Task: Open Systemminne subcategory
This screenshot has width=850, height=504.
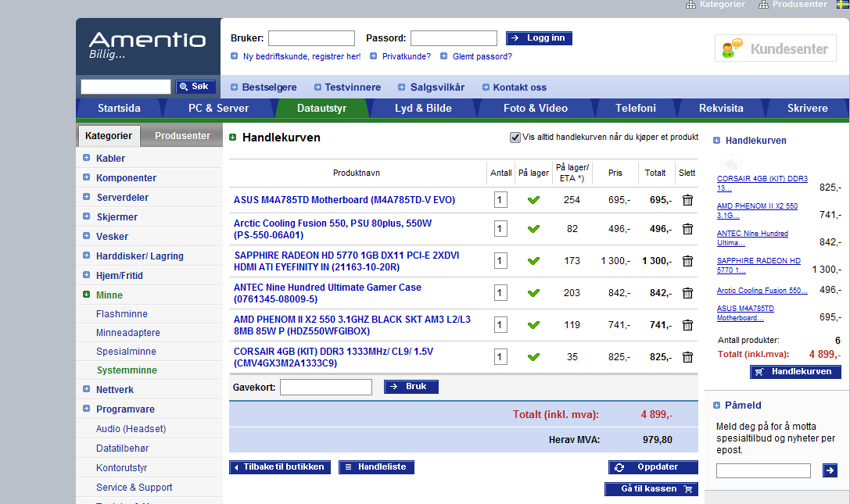Action: click(x=127, y=370)
